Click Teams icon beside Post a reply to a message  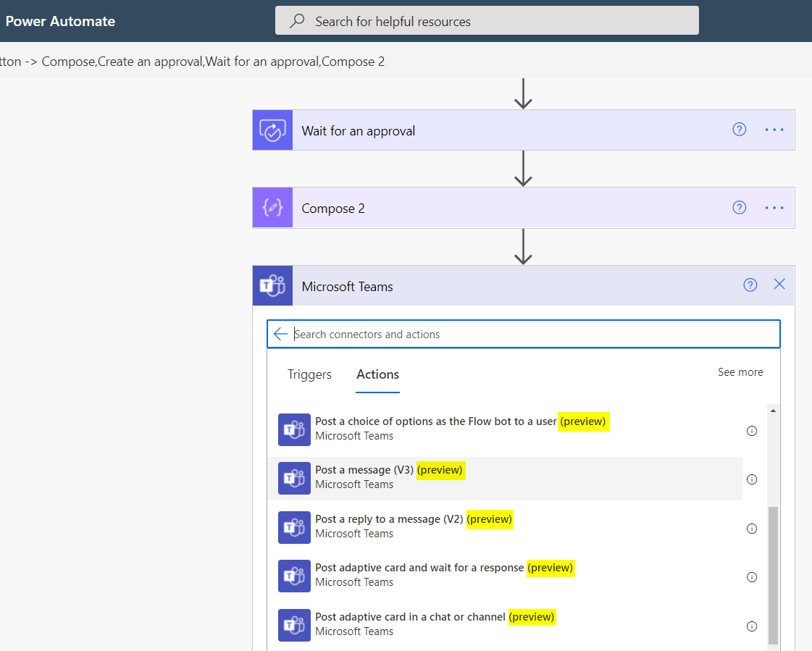click(x=294, y=527)
